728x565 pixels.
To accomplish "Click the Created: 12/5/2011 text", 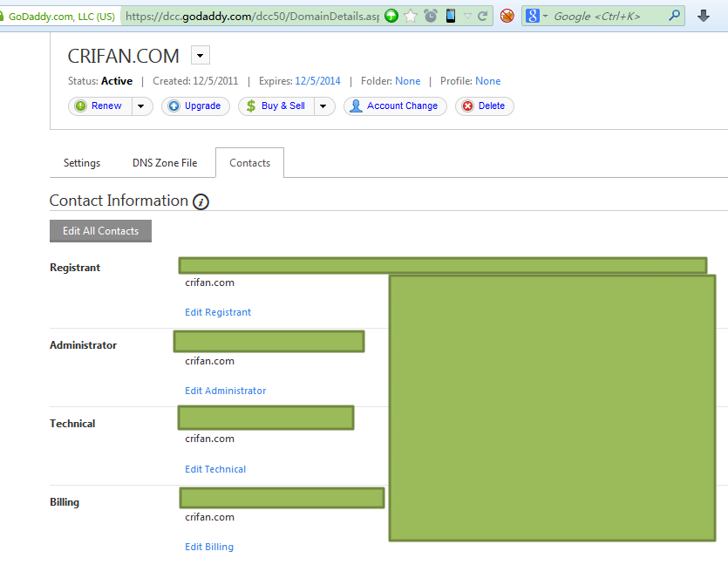I will coord(195,81).
